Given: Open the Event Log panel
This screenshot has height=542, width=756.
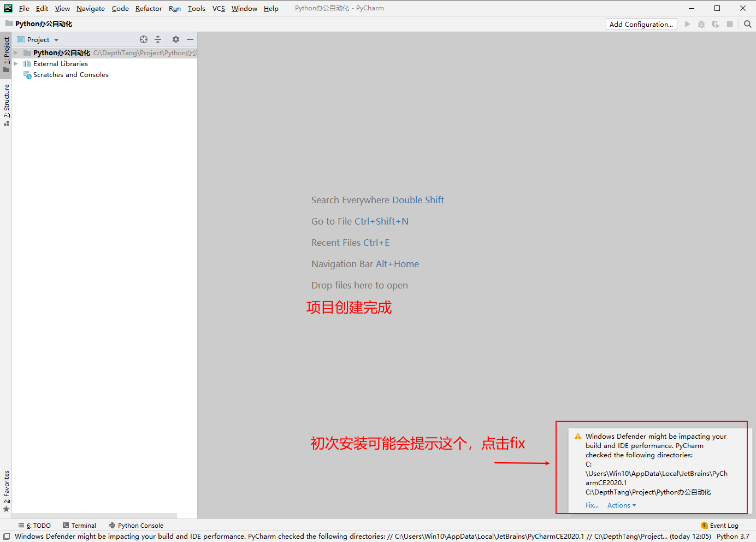Looking at the screenshot, I should point(719,526).
